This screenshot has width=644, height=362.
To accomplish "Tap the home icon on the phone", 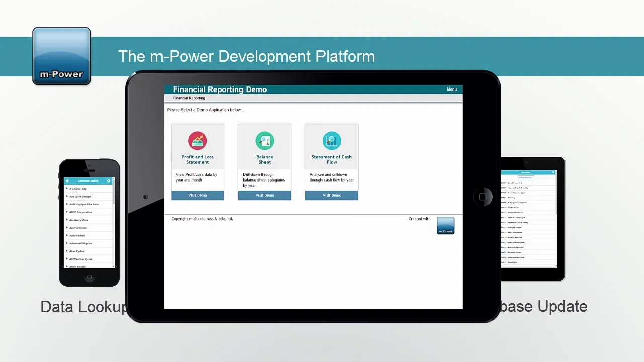I will pyautogui.click(x=67, y=181).
